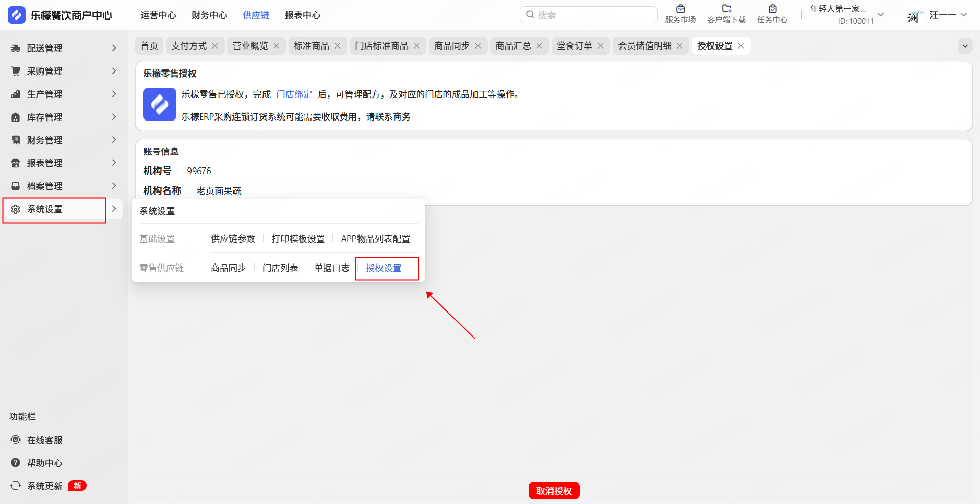Click the red 取消授权 button
The width and height of the screenshot is (980, 504).
click(554, 491)
